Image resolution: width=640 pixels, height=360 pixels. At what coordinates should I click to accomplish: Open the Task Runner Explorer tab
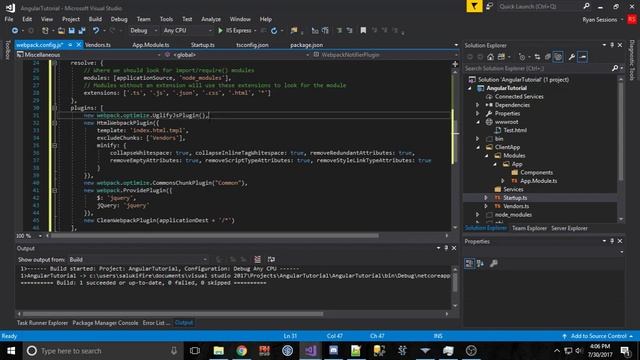(x=42, y=323)
